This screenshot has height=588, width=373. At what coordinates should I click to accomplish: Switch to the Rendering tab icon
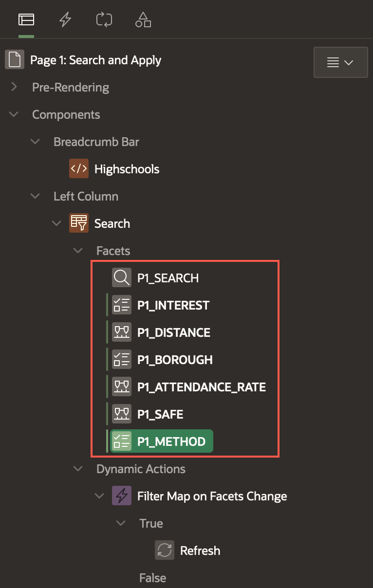[26, 19]
